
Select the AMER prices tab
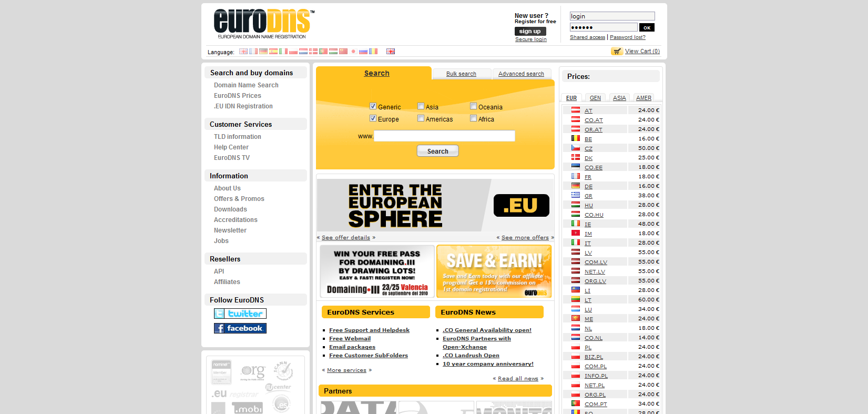pos(644,98)
